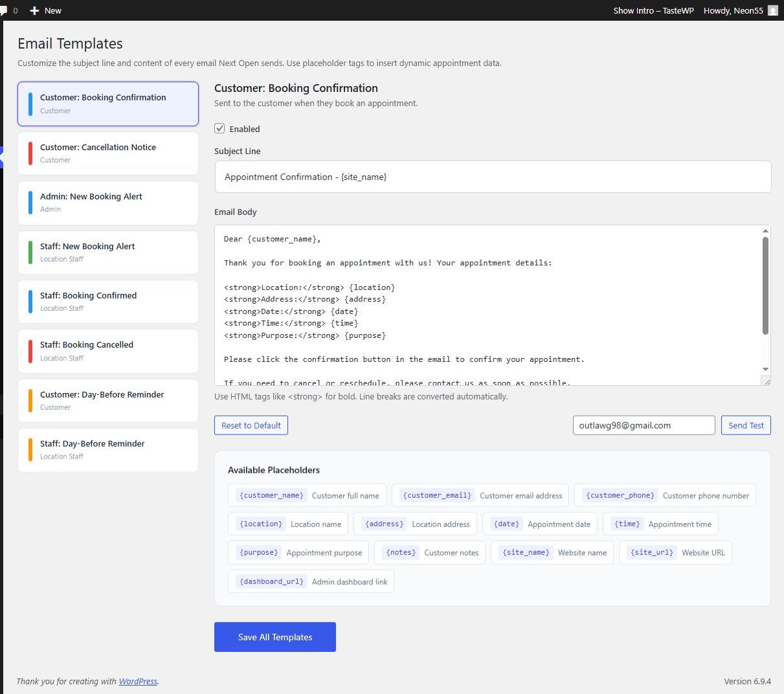Screen dimensions: 784x694
Task: Click the comments bubble icon in admin bar
Action: pyautogui.click(x=4, y=10)
